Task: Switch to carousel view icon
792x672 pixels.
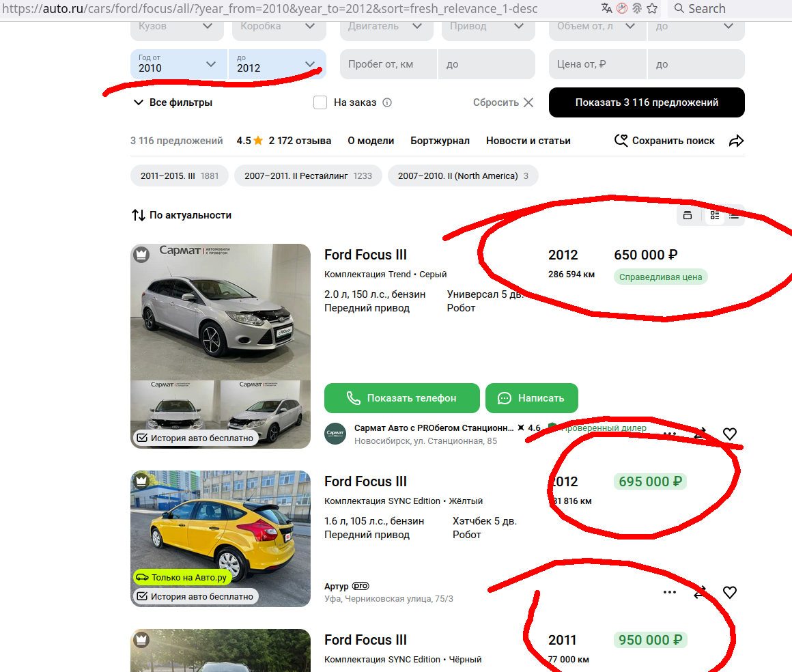Action: [688, 215]
